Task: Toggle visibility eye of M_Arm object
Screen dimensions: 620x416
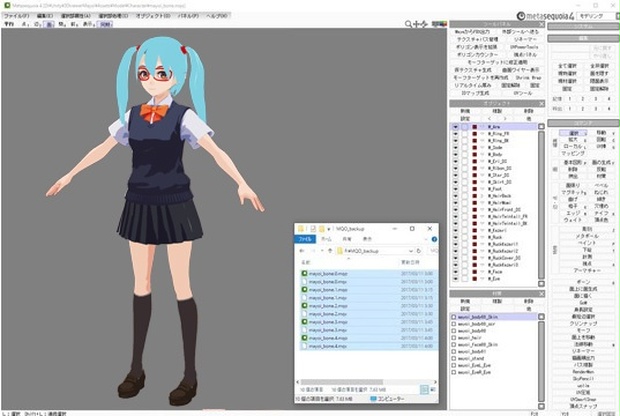Action: pyautogui.click(x=456, y=127)
